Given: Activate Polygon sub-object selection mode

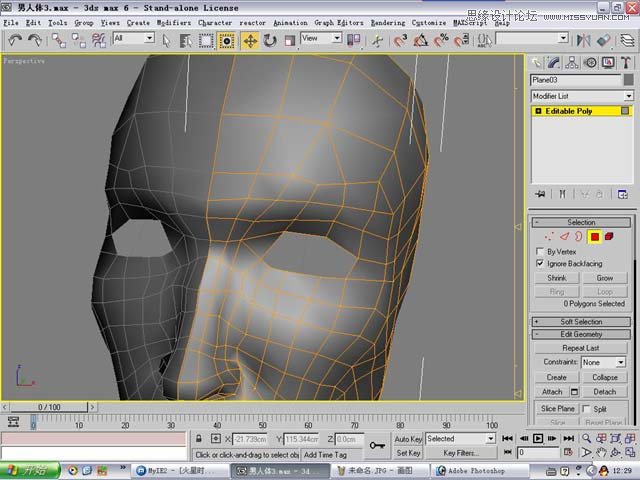Looking at the screenshot, I should point(594,237).
